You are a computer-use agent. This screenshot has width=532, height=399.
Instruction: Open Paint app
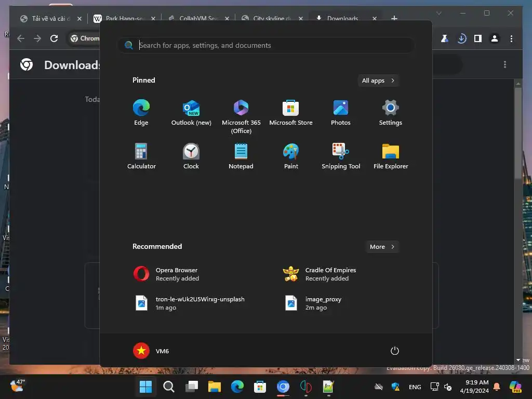[291, 156]
